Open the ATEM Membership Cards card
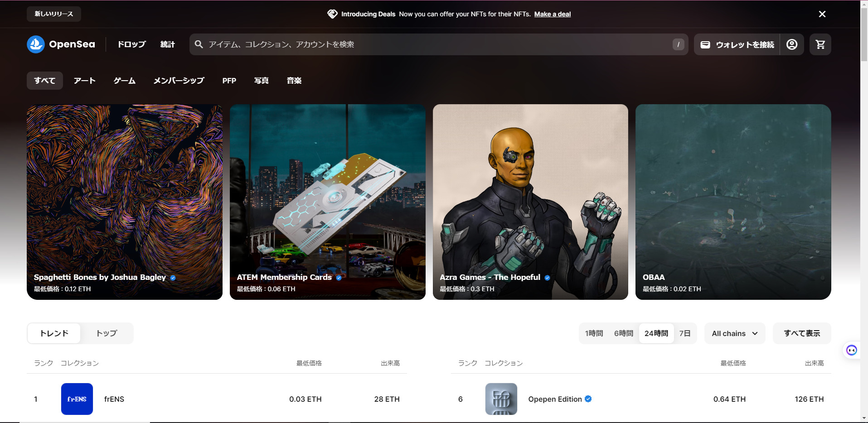Image resolution: width=868 pixels, height=423 pixels. coord(328,202)
